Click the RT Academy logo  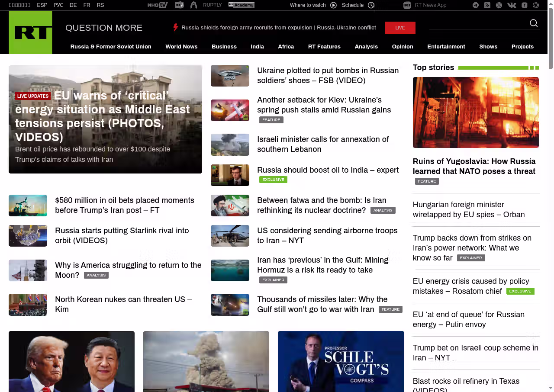pyautogui.click(x=241, y=5)
